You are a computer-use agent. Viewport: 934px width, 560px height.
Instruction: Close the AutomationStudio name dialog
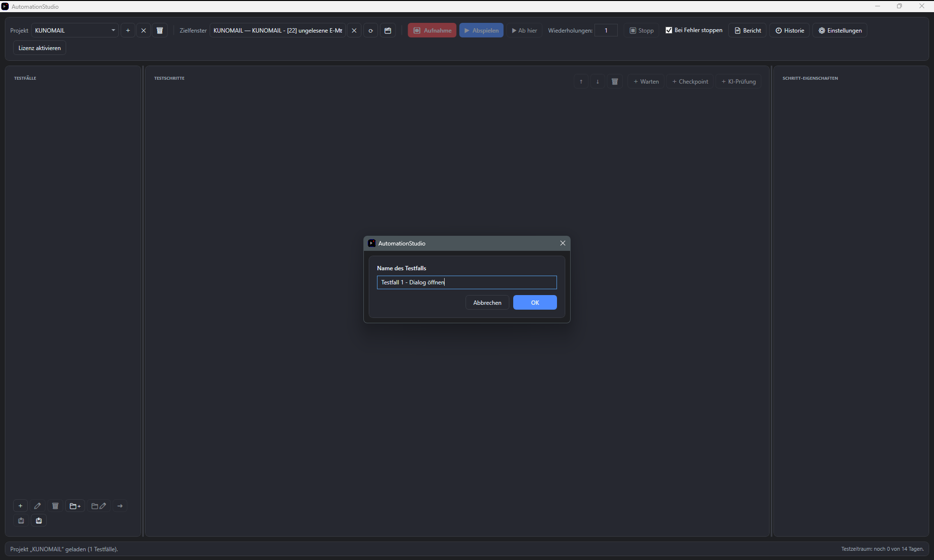[563, 243]
